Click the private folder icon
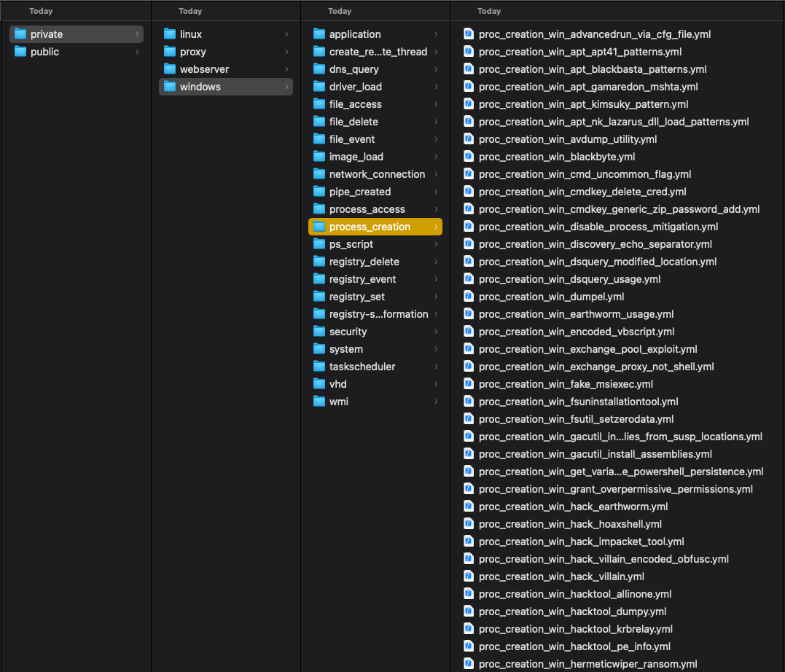This screenshot has height=672, width=785. pyautogui.click(x=20, y=34)
